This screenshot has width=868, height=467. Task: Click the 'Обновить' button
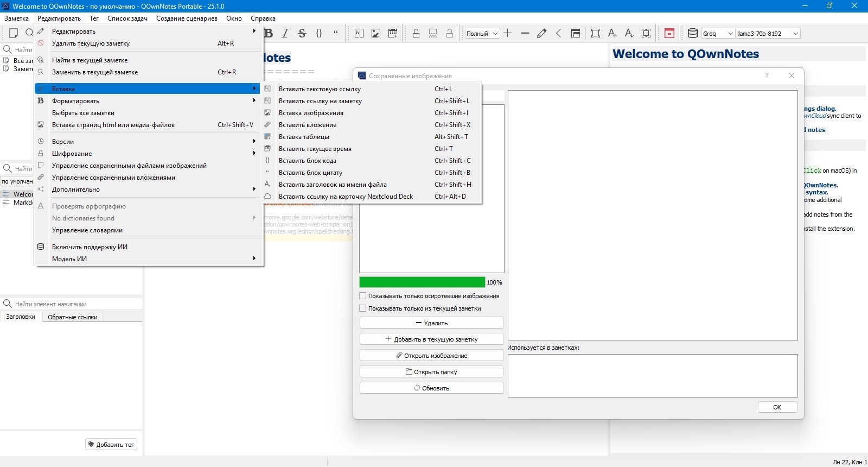click(x=431, y=388)
